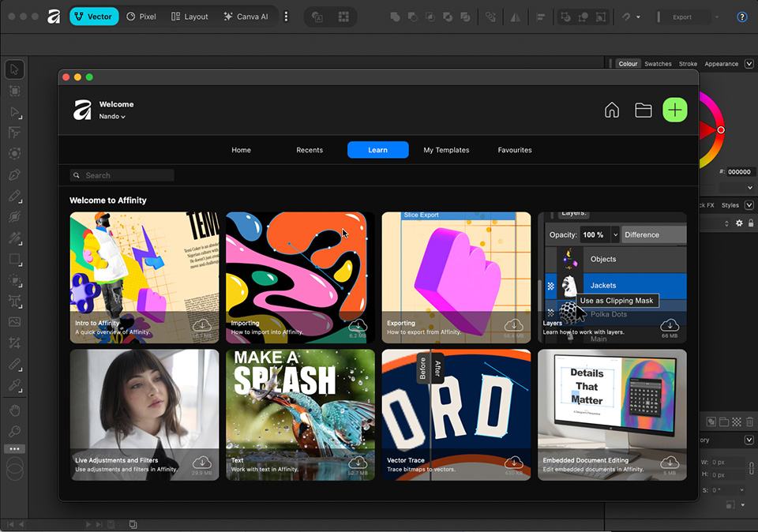Viewport: 758px width, 532px height.
Task: Go to the Recents tab
Action: [310, 150]
